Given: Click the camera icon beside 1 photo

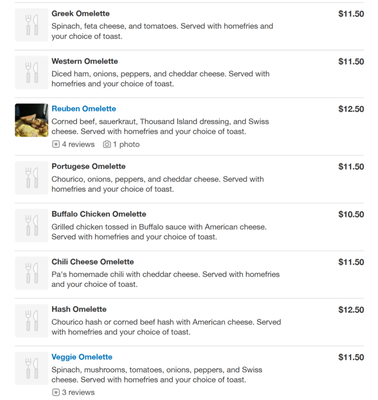Looking at the screenshot, I should (x=107, y=144).
